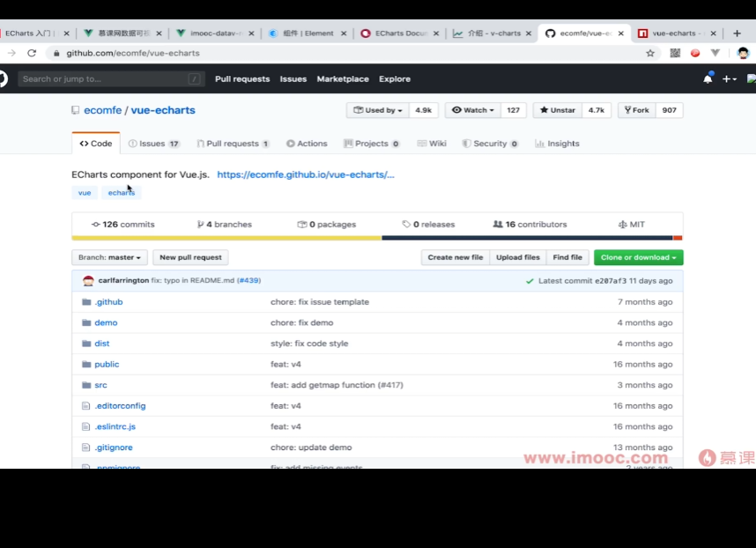Focus the Search or jump to field
756x548 pixels.
tap(111, 79)
